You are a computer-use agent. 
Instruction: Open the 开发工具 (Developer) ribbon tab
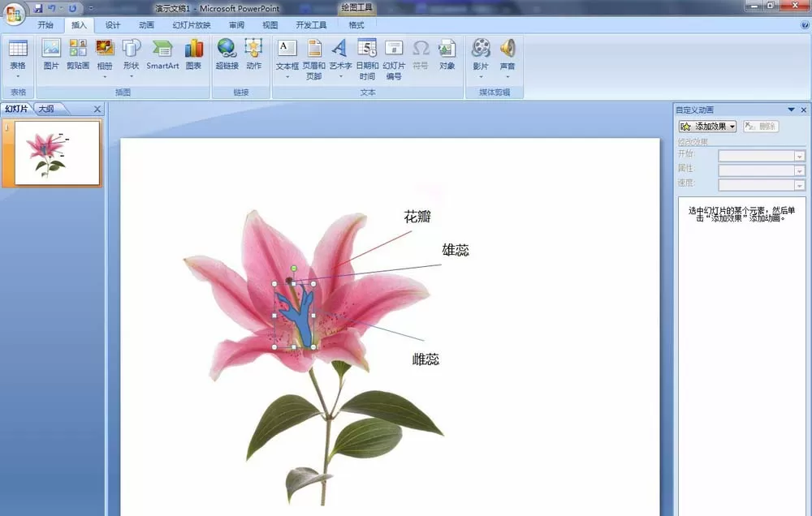[311, 25]
